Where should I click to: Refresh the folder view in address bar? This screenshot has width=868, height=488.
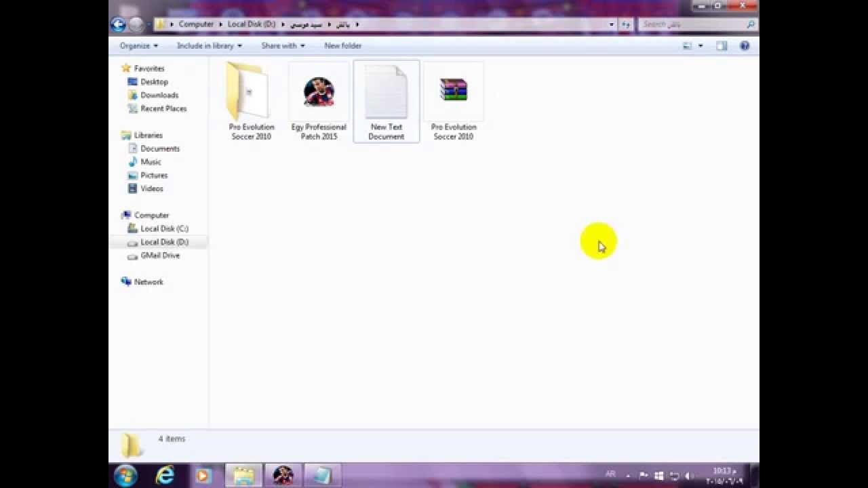pyautogui.click(x=626, y=24)
